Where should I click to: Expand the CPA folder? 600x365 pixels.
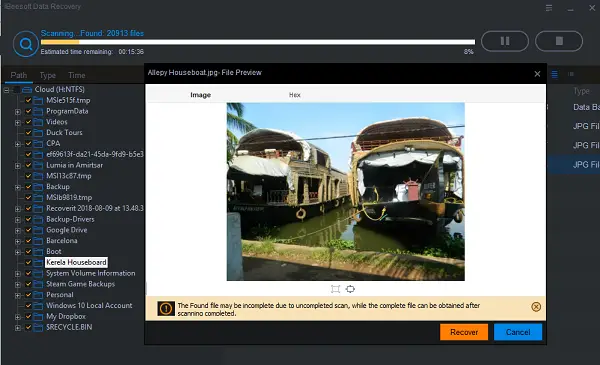point(18,144)
